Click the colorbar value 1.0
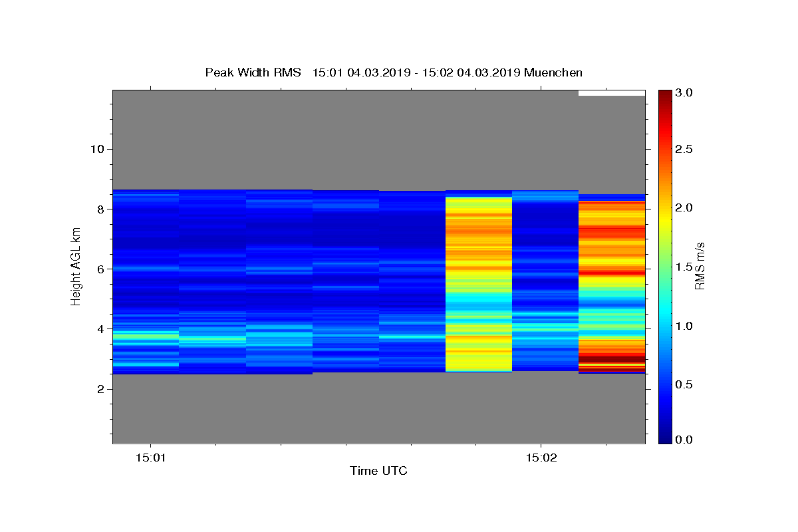798x532 pixels. [x=685, y=326]
